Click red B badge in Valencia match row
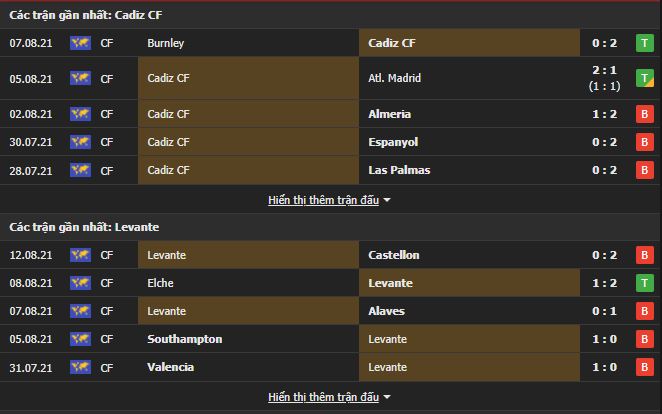 [x=646, y=367]
